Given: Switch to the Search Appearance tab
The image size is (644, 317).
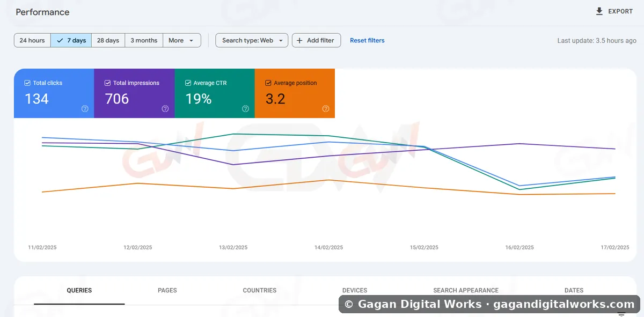Looking at the screenshot, I should [x=466, y=291].
